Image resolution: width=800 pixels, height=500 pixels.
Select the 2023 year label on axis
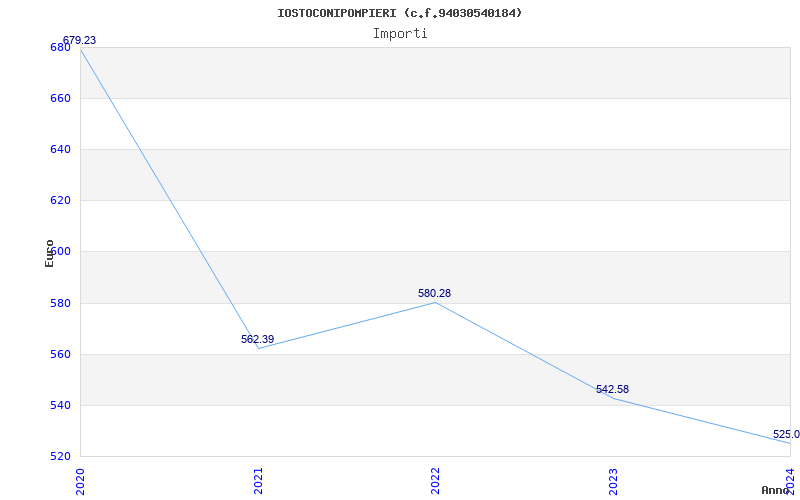pyautogui.click(x=613, y=480)
